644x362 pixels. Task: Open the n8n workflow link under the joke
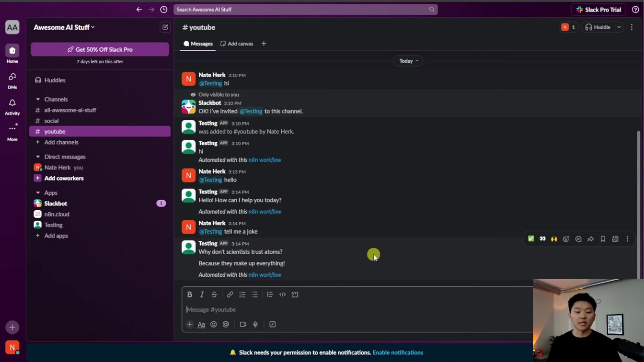click(264, 275)
